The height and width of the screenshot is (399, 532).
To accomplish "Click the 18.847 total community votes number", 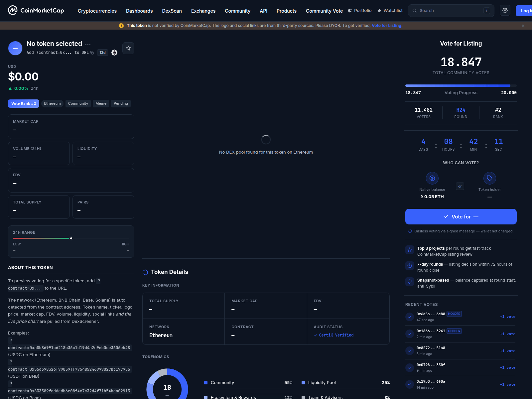I will 461,62.
